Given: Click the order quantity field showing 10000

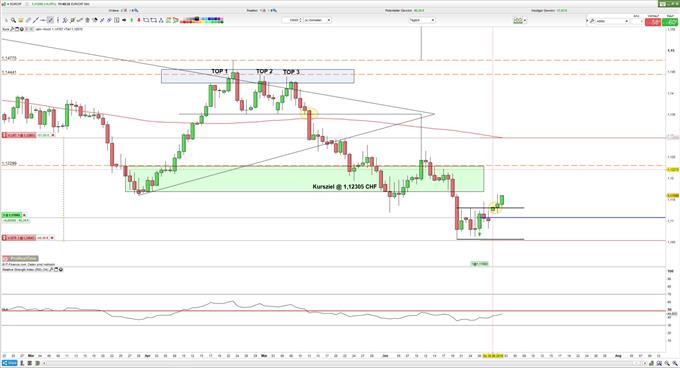Looking at the screenshot, I should (x=291, y=20).
